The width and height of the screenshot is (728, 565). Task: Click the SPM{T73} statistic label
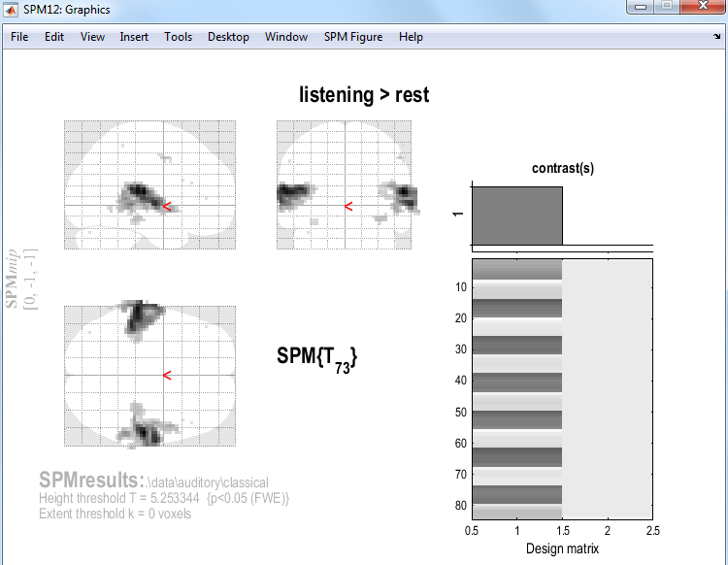coord(317,357)
